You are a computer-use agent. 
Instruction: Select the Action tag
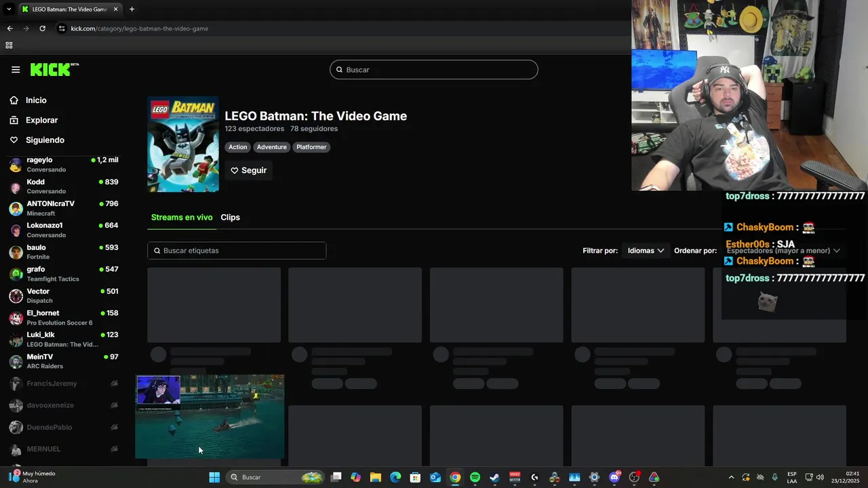coord(238,147)
